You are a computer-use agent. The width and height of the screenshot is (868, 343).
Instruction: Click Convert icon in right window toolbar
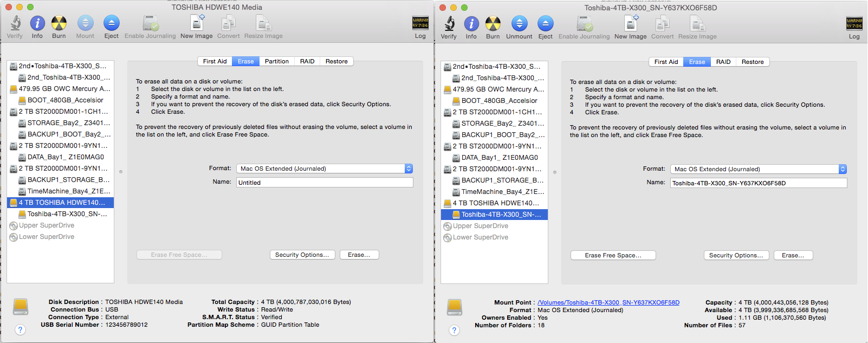(663, 24)
